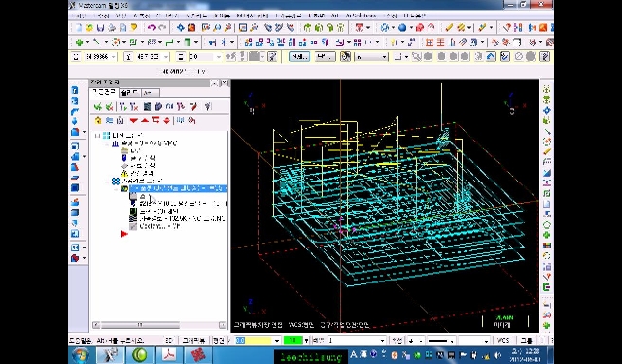Viewport: 622px width, 364px height.
Task: Open Operations Manager pin dropdown arrow
Action: pos(214,83)
